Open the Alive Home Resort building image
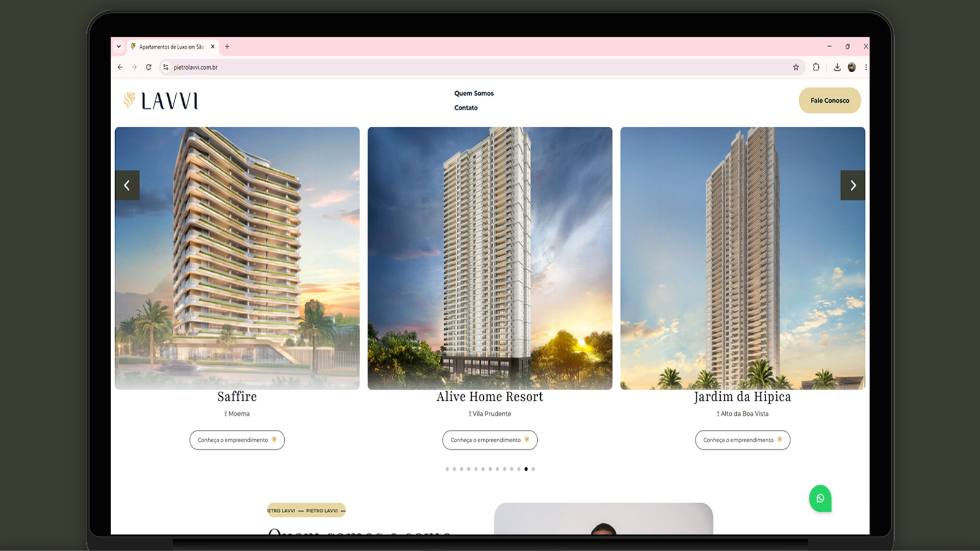 (490, 258)
